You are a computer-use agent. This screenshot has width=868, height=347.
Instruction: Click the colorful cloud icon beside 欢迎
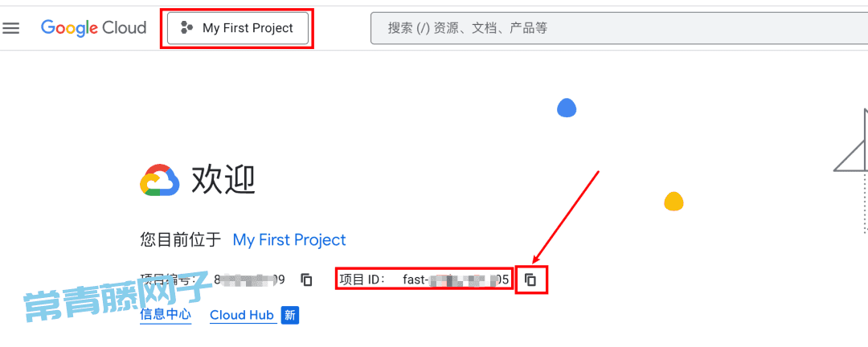pyautogui.click(x=160, y=180)
